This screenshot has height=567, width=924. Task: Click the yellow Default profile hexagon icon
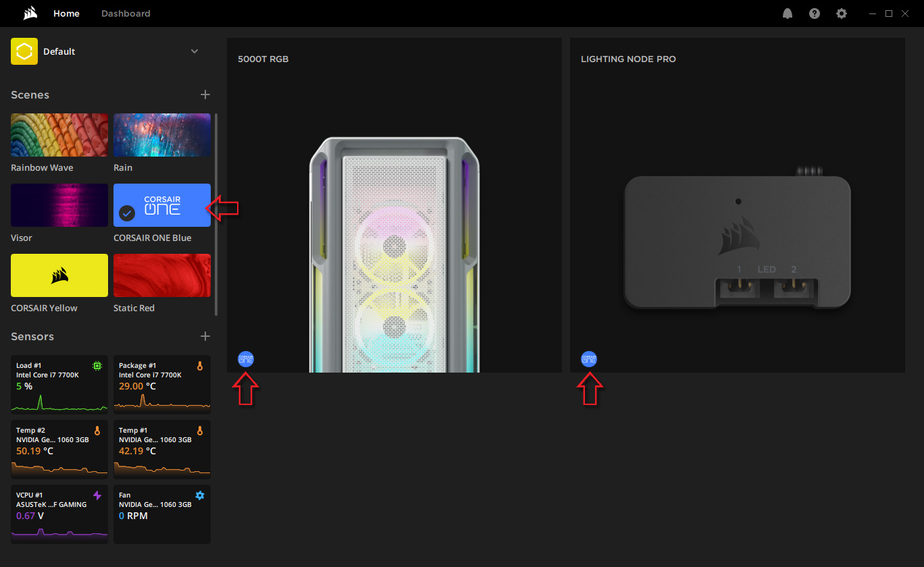[24, 51]
